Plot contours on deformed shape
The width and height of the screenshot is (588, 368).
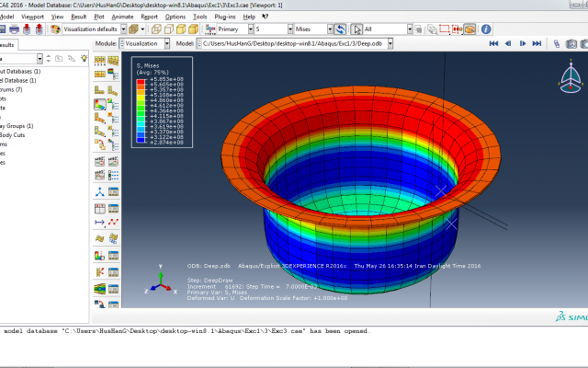[x=100, y=104]
